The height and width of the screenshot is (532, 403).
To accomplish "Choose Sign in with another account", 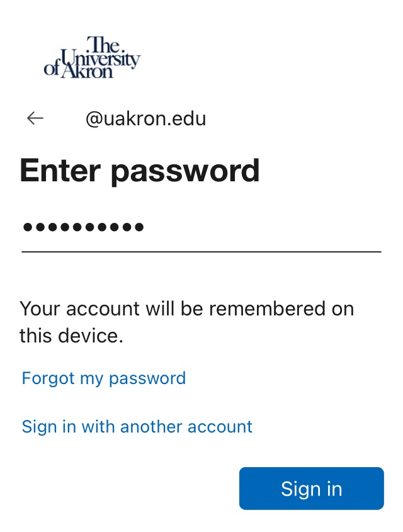I will pos(137,426).
